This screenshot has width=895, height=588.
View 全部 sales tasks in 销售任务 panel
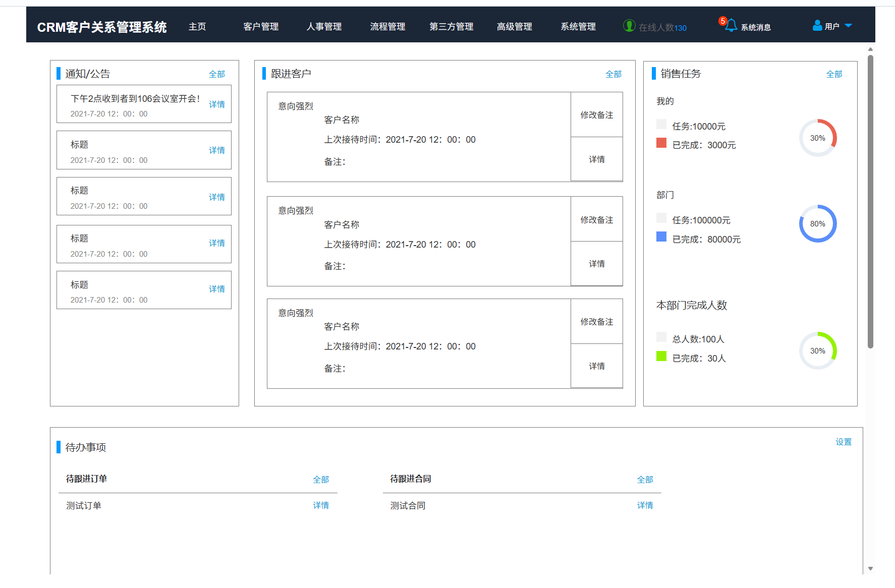pos(834,74)
